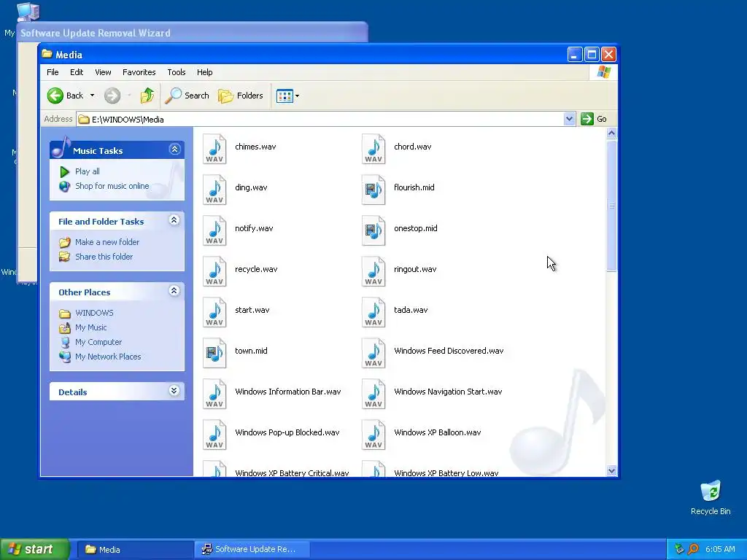Click the 6:05 AM system clock
The height and width of the screenshot is (560, 747).
[x=720, y=550]
